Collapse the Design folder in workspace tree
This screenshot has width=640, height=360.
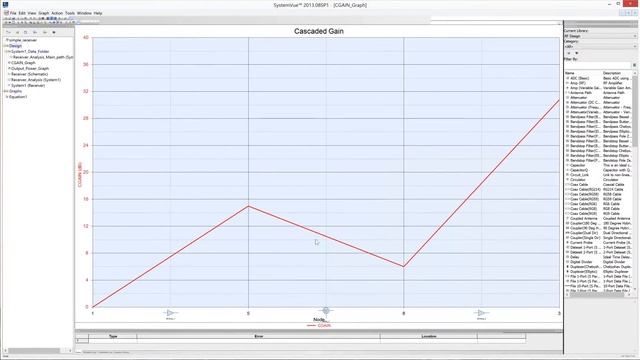(6, 46)
